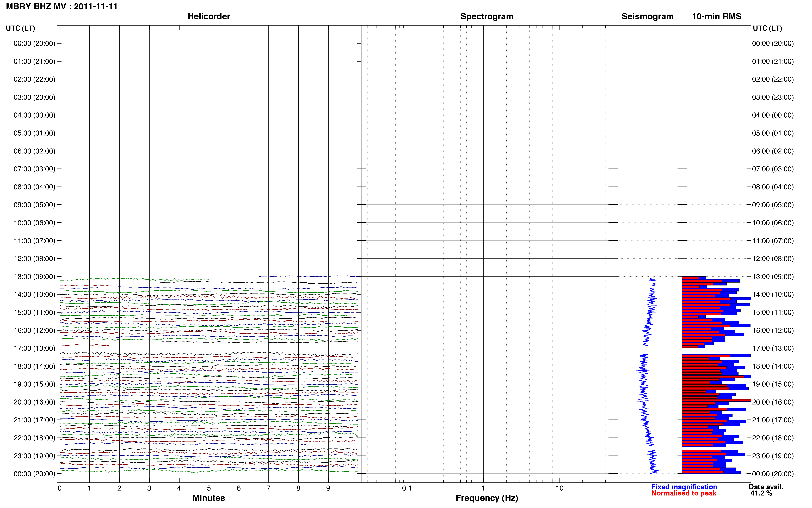Click the left '04:00 (00:00)' time label

tap(34, 115)
